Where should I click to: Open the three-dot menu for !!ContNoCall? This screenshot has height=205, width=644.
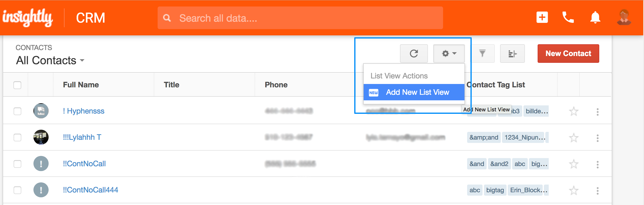(x=598, y=165)
